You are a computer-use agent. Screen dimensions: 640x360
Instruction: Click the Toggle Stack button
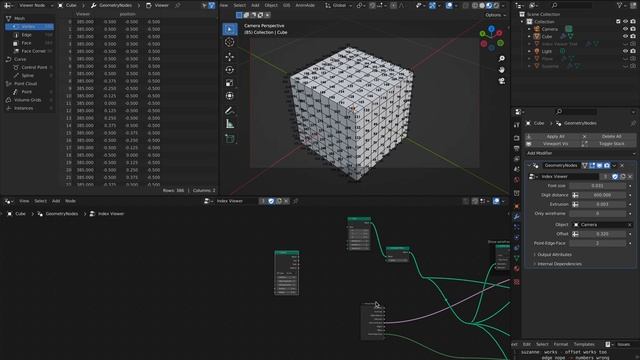pyautogui.click(x=608, y=144)
